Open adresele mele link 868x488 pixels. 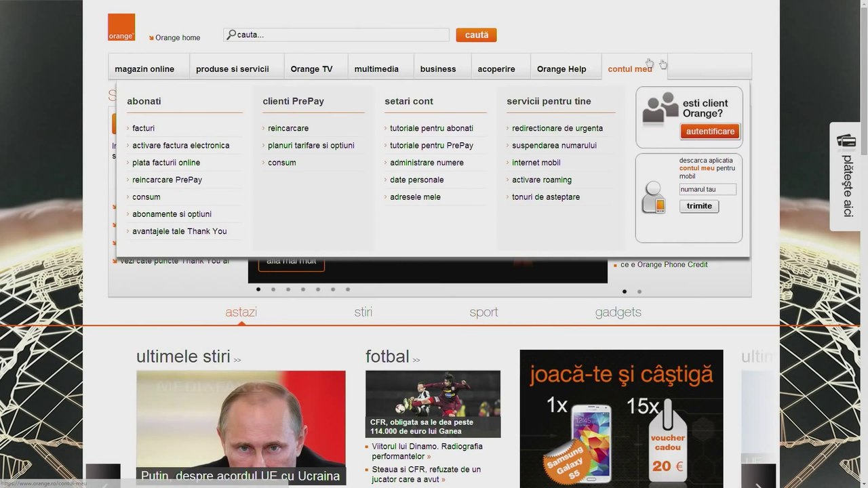coord(415,197)
